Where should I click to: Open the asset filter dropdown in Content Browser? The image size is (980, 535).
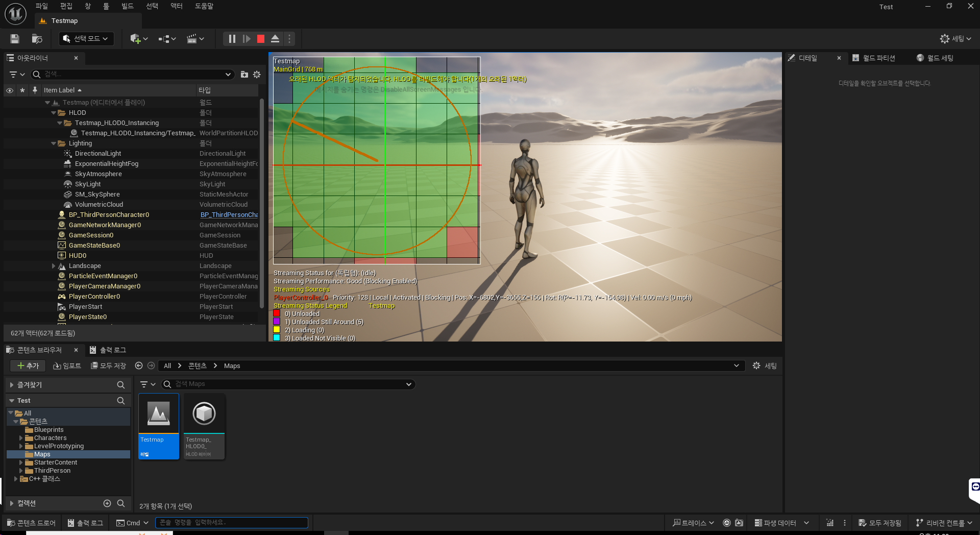[x=148, y=384]
